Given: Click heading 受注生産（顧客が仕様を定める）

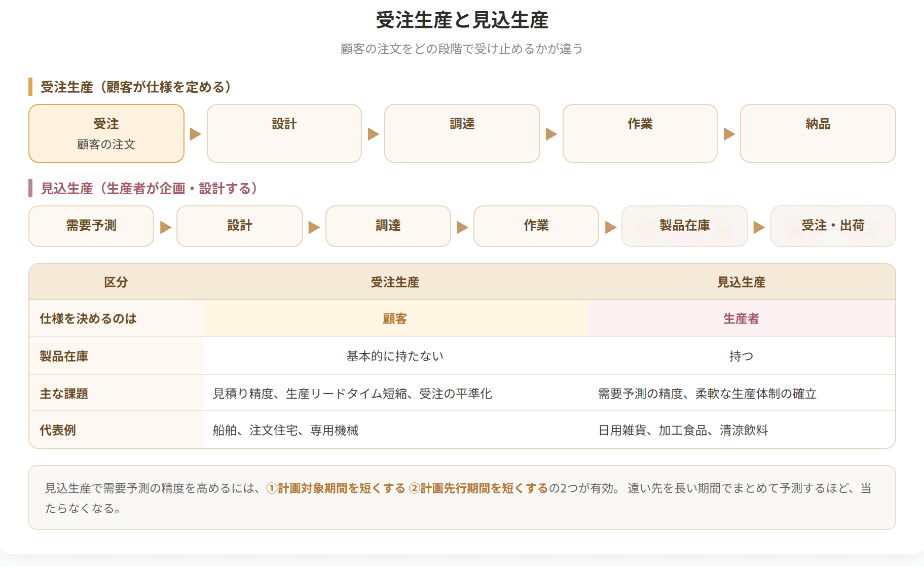Looking at the screenshot, I should click(136, 87).
